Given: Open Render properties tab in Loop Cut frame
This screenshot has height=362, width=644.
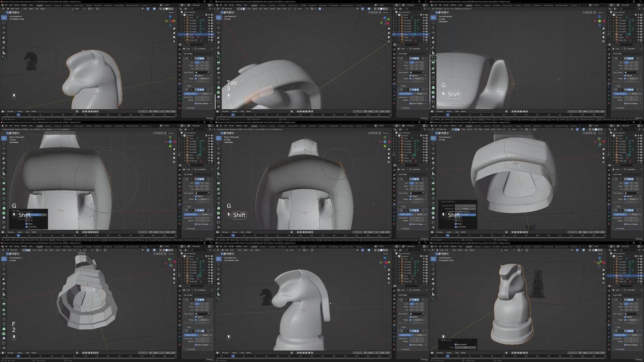Looking at the screenshot, I should tap(609, 175).
